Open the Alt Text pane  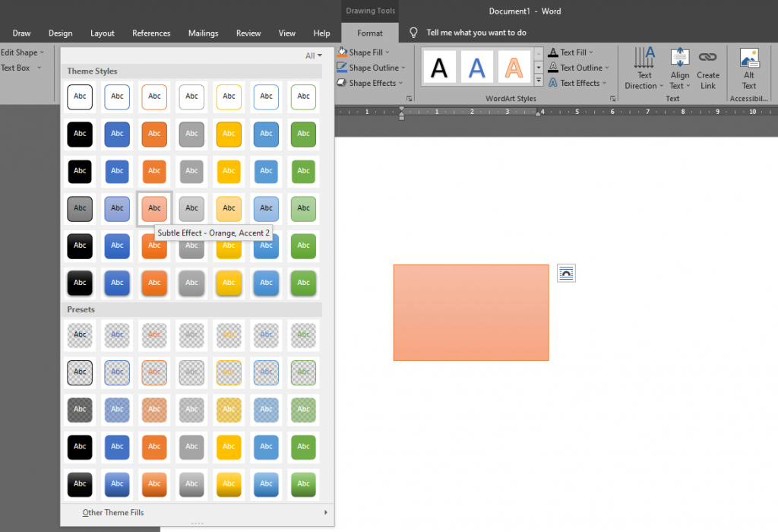(x=749, y=67)
